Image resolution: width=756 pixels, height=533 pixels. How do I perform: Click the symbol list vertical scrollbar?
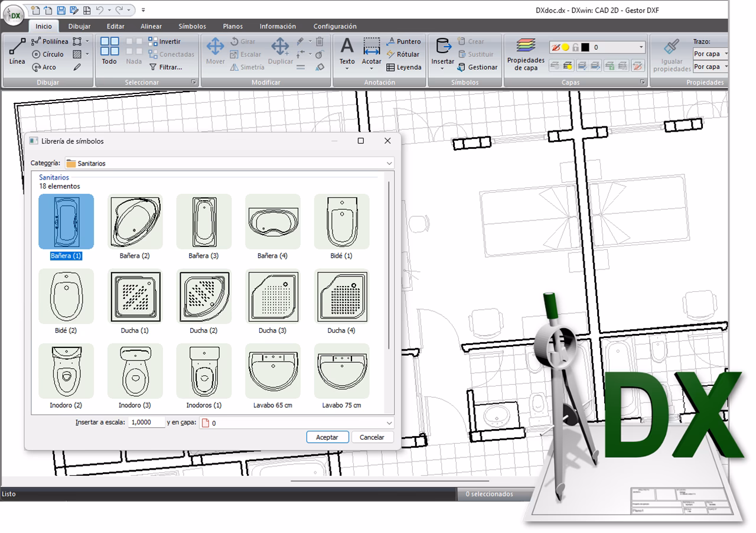coord(389,265)
